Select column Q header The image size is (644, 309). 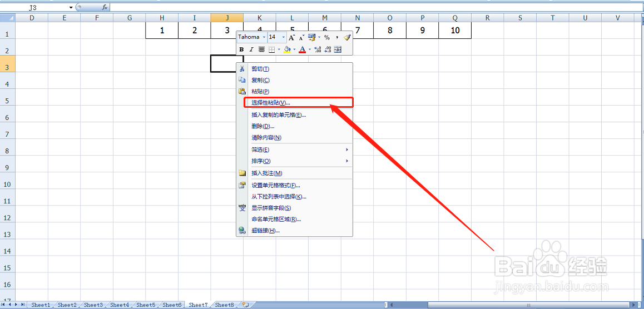(x=455, y=18)
